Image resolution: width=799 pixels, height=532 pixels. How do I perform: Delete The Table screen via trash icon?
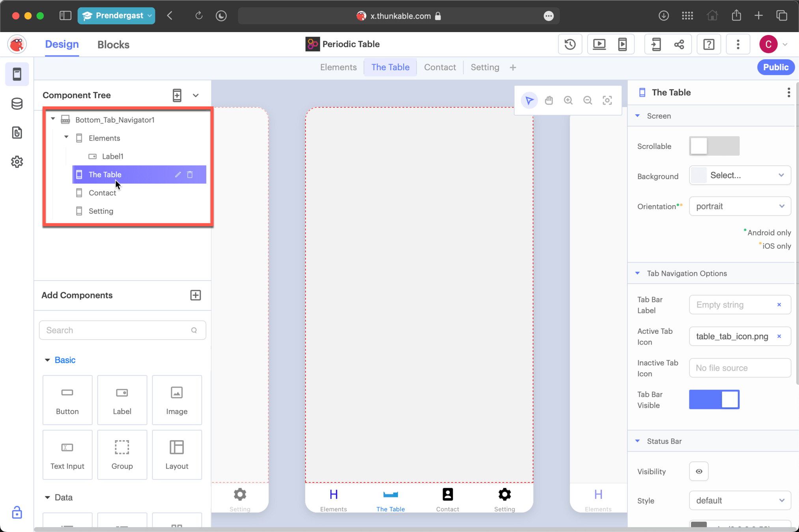pos(190,175)
